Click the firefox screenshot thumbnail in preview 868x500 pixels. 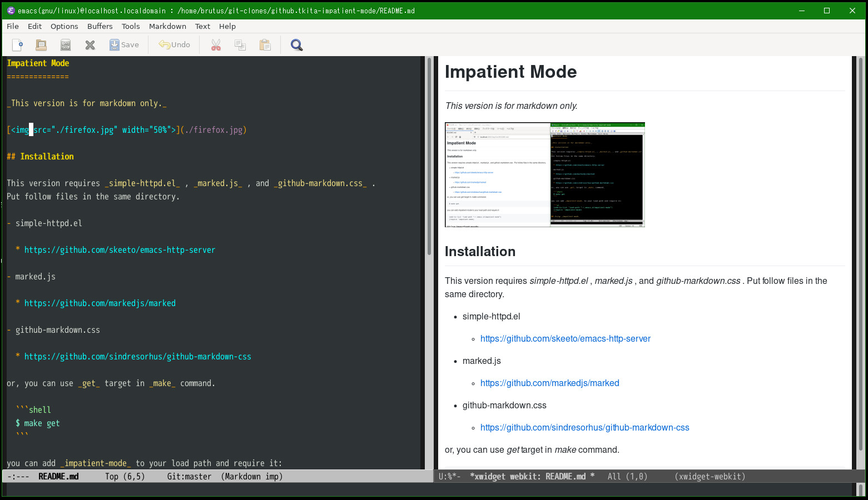(545, 175)
